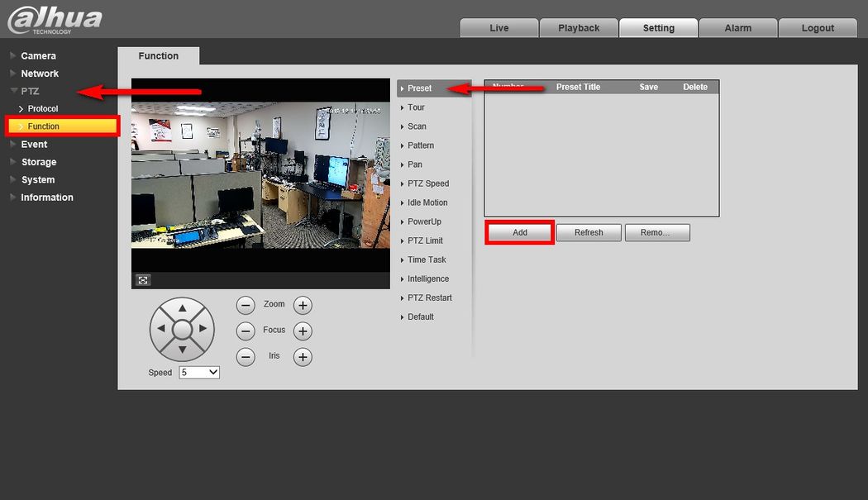Increase focus with the plus button
This screenshot has height=500, width=868.
click(303, 331)
